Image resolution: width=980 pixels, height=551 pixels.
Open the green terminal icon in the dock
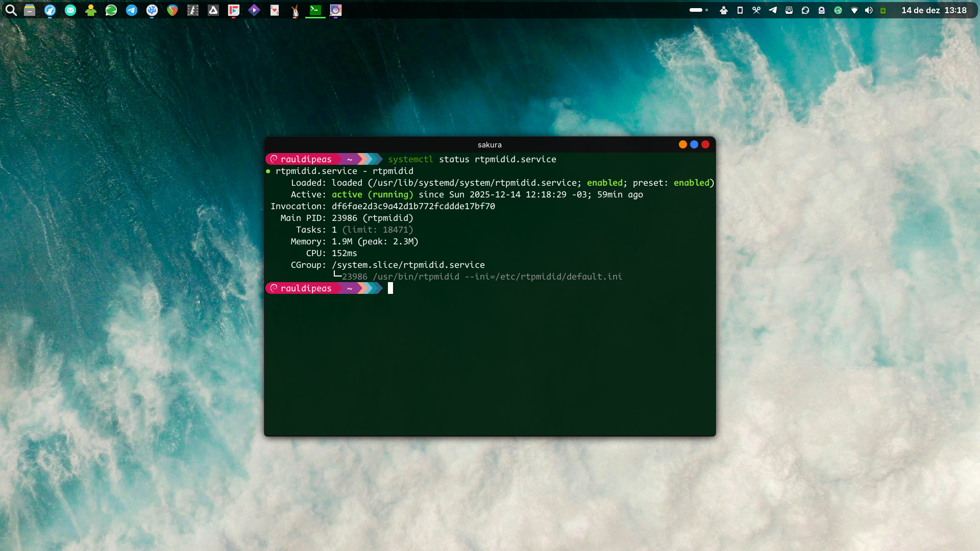pos(315,10)
